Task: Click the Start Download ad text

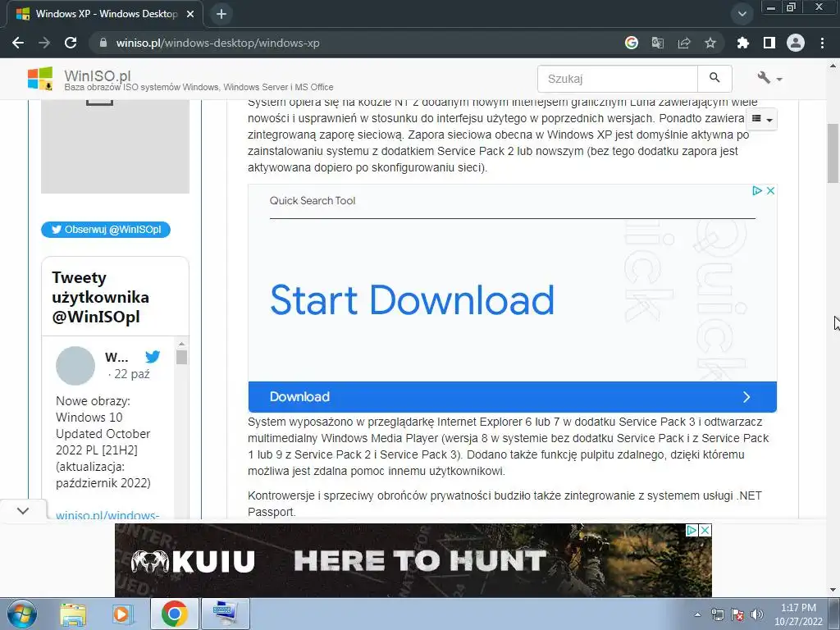Action: (x=412, y=300)
